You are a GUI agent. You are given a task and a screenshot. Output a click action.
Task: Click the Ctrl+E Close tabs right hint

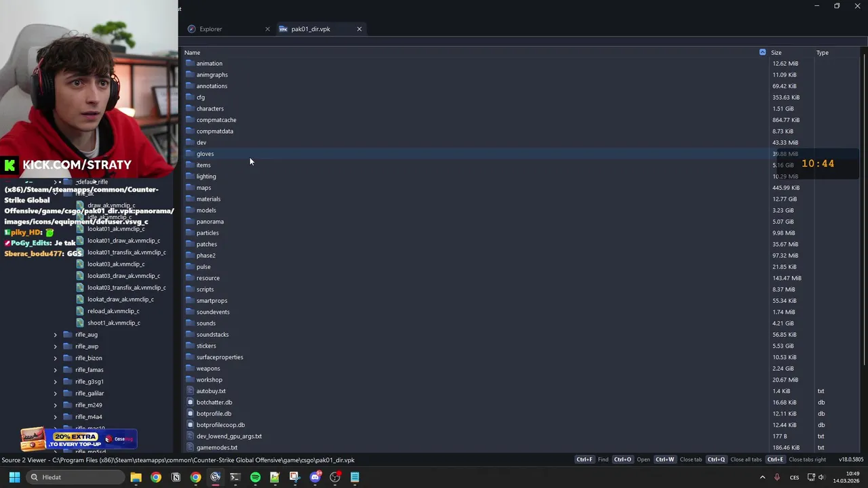coord(796,460)
